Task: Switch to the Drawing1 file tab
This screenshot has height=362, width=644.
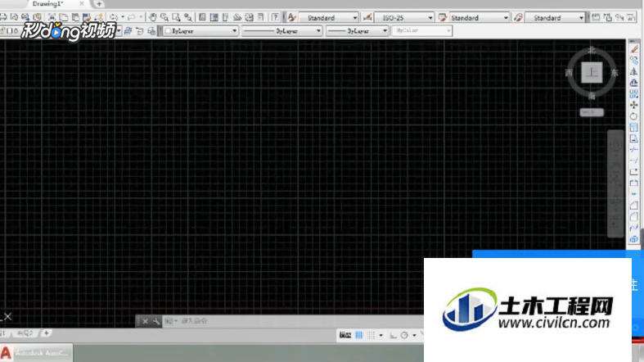Action: (x=48, y=4)
